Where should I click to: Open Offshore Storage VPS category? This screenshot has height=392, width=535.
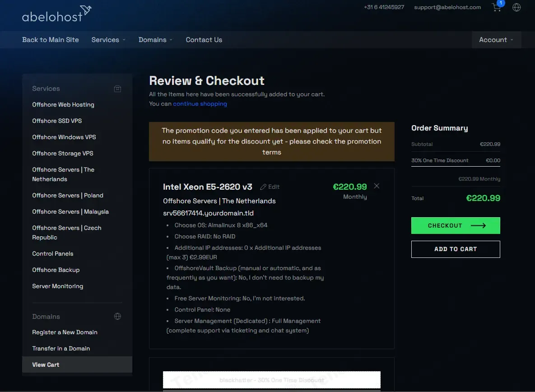point(63,154)
